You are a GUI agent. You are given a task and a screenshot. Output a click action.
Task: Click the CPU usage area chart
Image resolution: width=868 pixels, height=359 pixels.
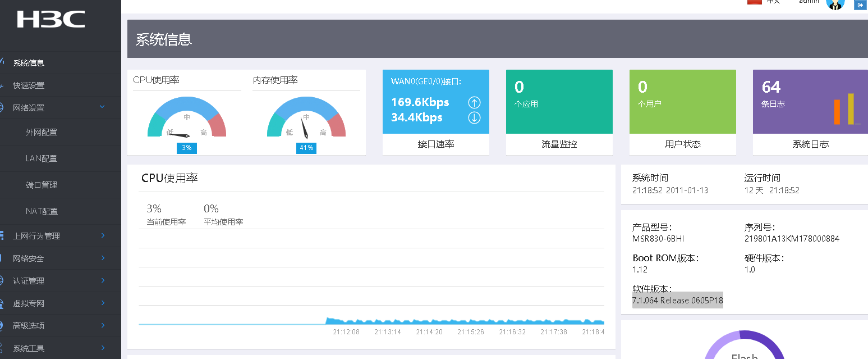click(371, 276)
